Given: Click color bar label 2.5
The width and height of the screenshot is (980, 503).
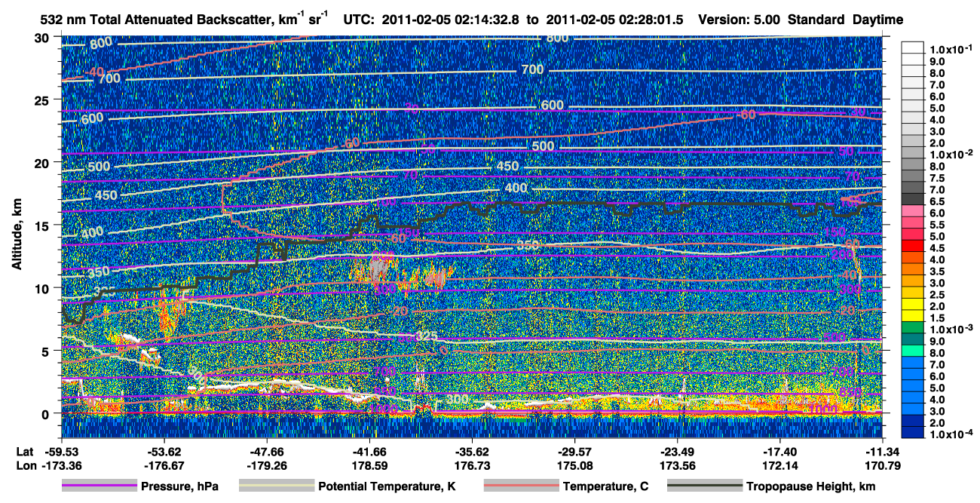Looking at the screenshot, I should tap(937, 295).
